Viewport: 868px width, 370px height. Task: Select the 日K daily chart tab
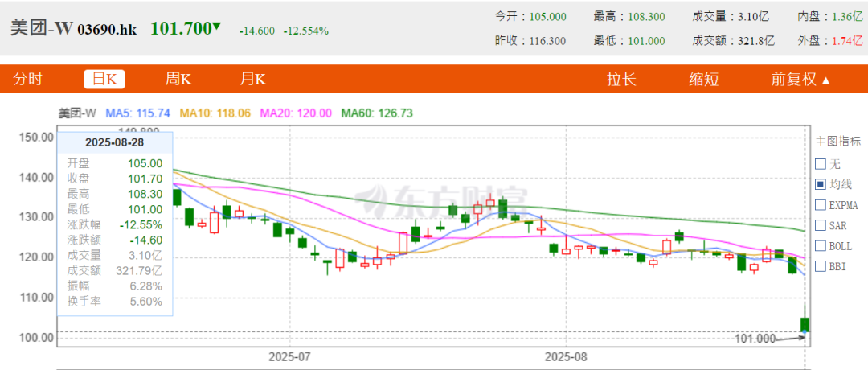point(104,80)
